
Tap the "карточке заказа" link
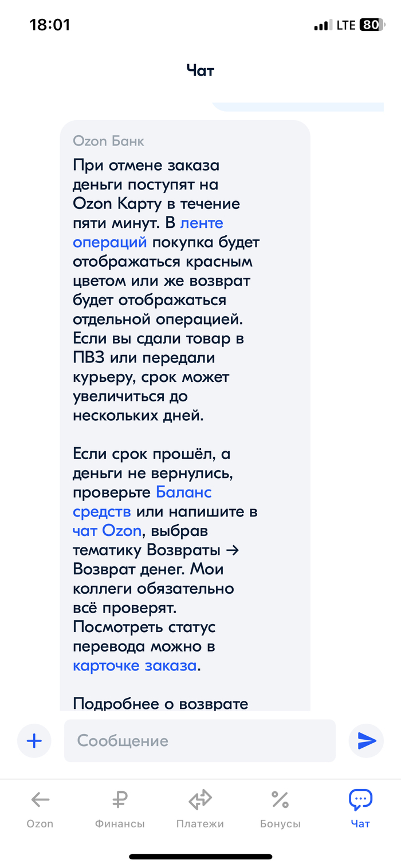[135, 666]
